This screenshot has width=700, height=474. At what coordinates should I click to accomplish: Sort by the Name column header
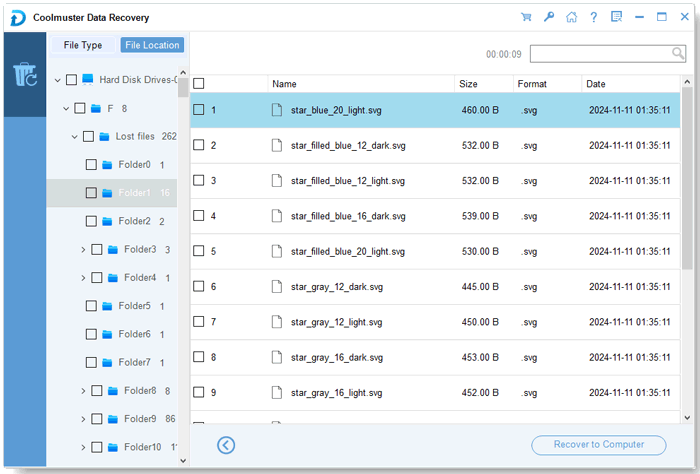point(361,84)
